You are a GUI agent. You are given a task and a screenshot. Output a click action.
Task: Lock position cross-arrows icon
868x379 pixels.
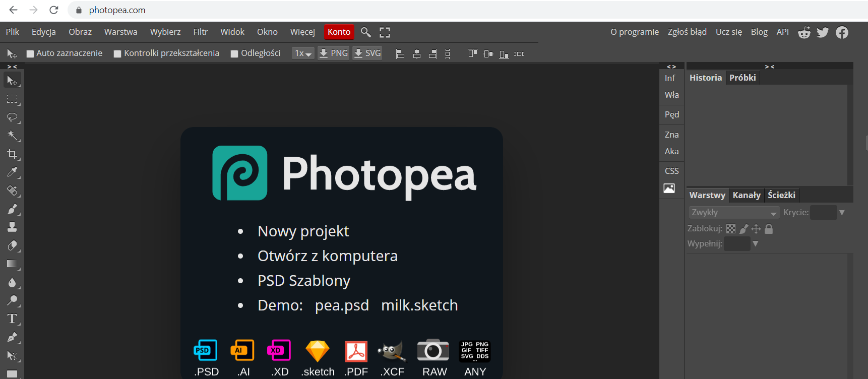click(x=756, y=229)
